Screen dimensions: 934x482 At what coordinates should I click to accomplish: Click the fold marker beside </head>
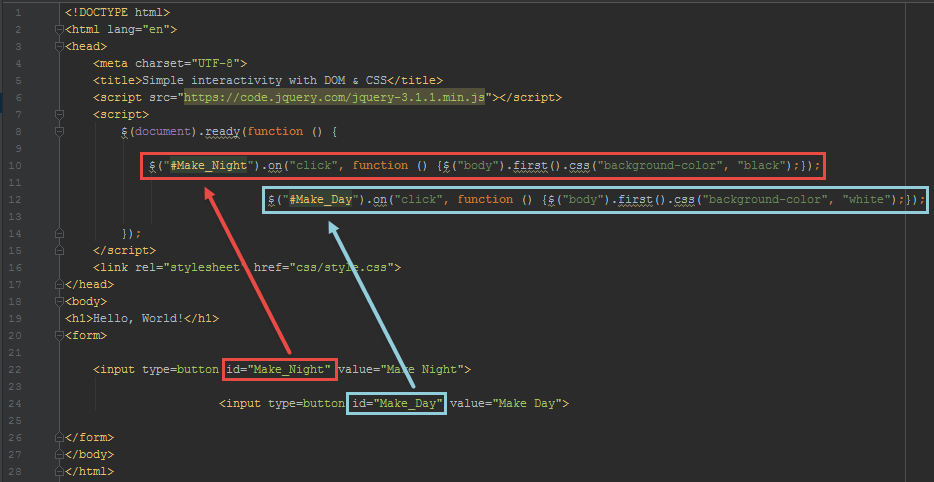[58, 284]
